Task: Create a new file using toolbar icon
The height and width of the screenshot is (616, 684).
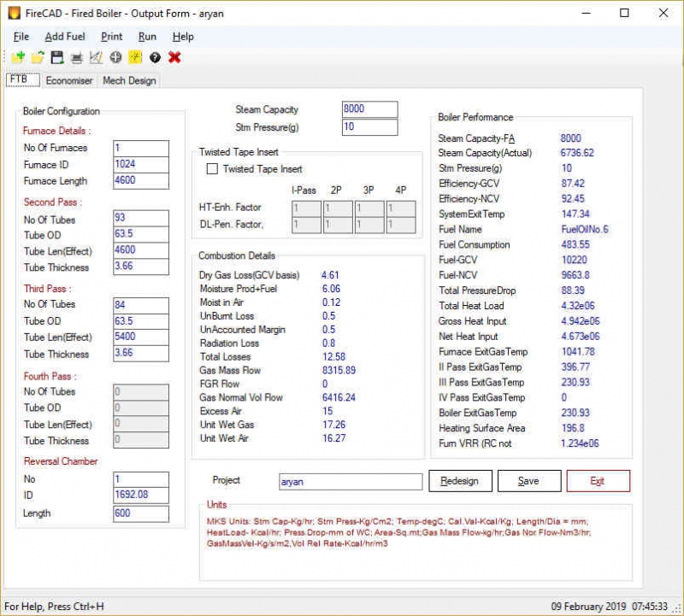Action: click(x=17, y=57)
